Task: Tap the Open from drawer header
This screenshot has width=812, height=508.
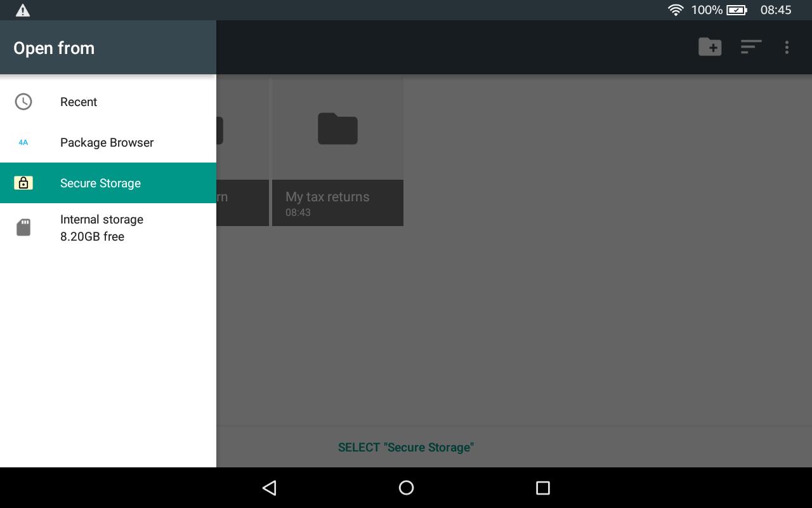Action: 108,48
